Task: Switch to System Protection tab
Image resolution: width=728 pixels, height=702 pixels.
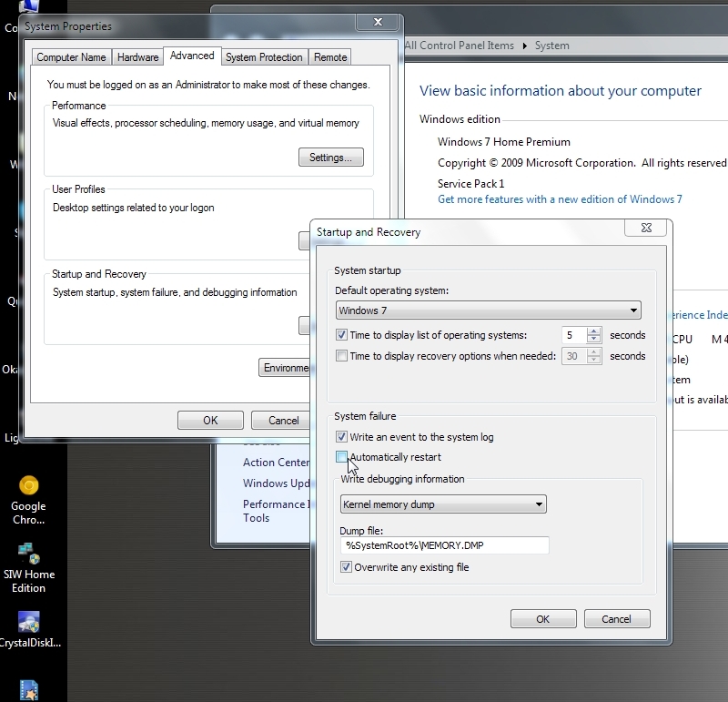Action: 264,57
